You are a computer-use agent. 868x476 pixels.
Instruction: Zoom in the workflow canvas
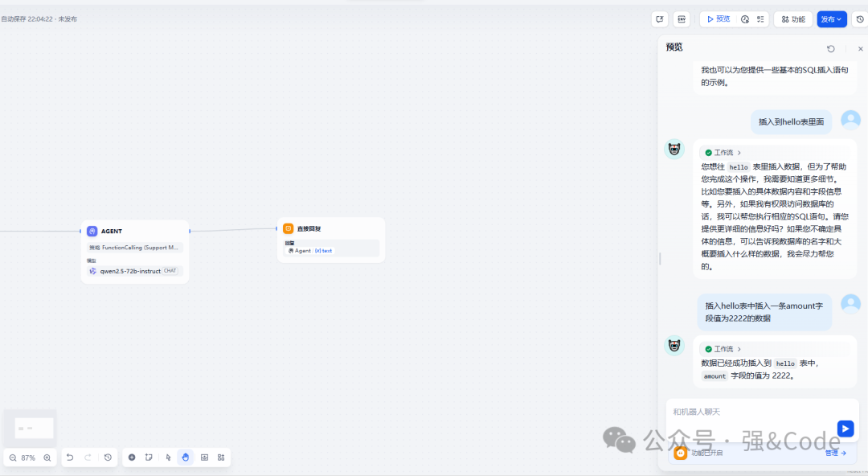47,458
